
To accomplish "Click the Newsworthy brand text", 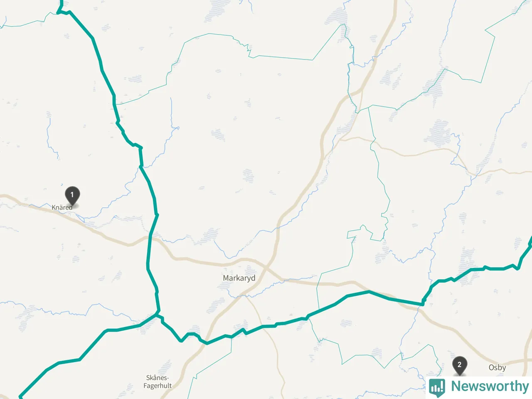I will (490, 386).
